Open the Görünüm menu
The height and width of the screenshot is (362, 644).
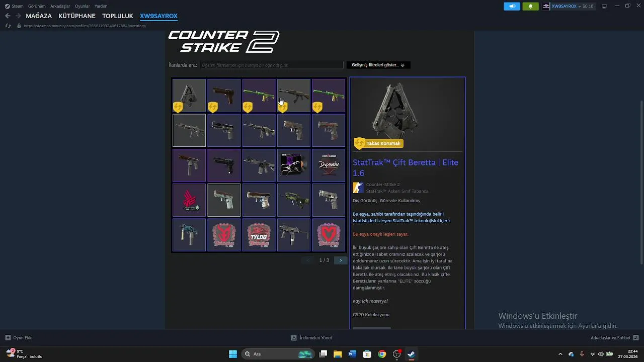[x=37, y=6]
